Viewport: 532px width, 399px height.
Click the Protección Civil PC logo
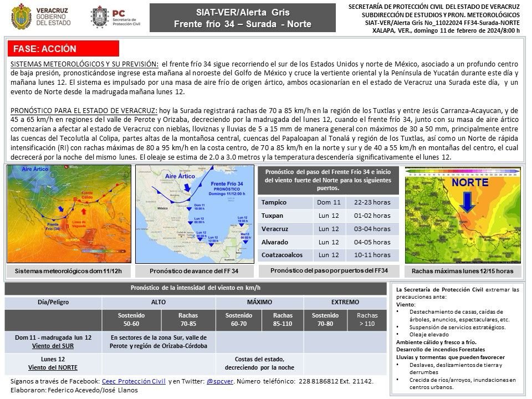pyautogui.click(x=100, y=18)
